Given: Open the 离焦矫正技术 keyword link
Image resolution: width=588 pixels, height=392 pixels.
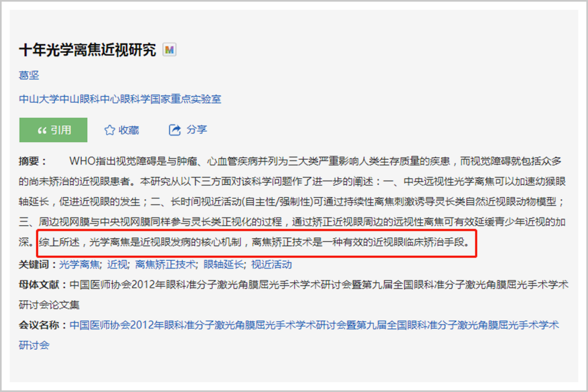Looking at the screenshot, I should pos(165,264).
